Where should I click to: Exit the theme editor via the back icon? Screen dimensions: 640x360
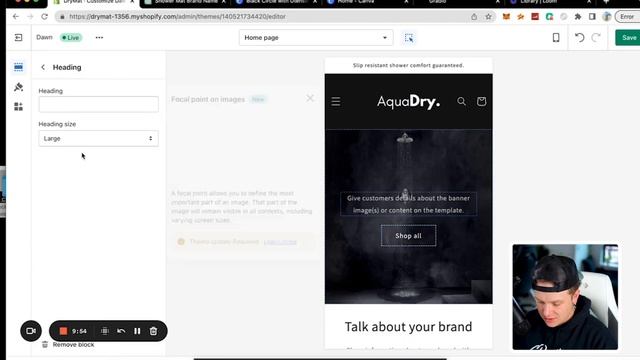click(18, 38)
